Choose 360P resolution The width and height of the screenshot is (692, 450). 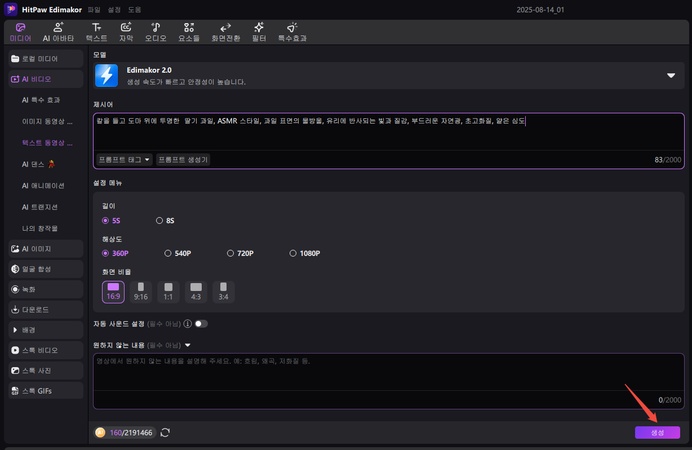115,253
